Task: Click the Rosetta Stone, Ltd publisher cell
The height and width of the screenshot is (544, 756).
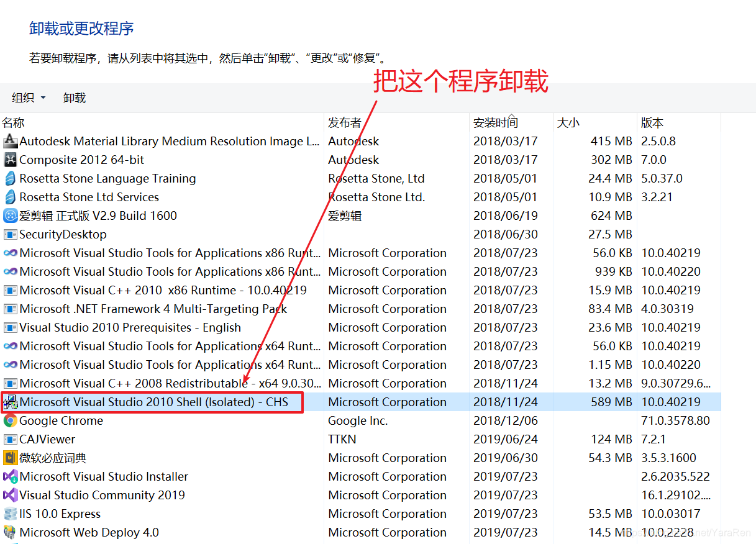Action: click(x=376, y=178)
